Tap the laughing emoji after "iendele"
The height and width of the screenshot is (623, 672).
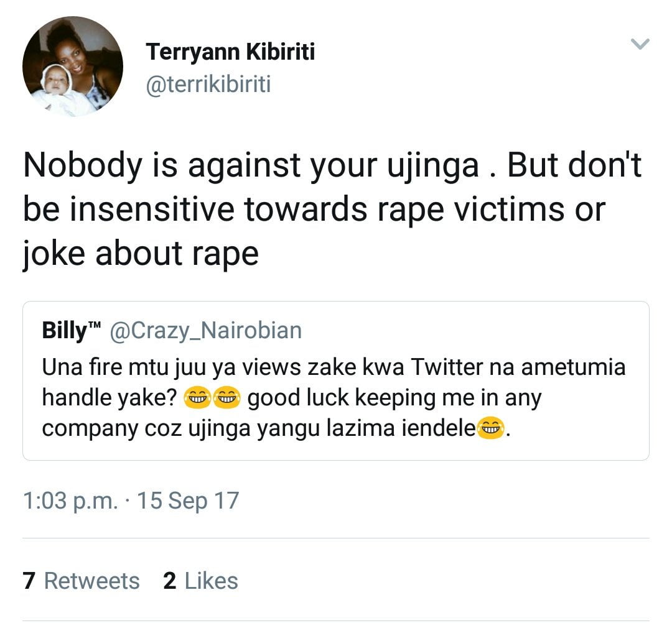pyautogui.click(x=490, y=428)
